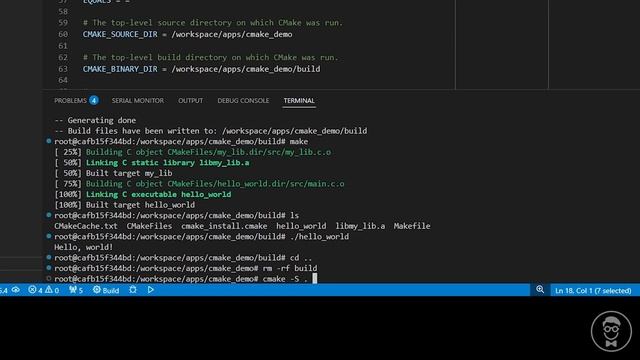Click the '[ 25%] Building C object' line
This screenshot has width=640, height=360.
pyautogui.click(x=193, y=152)
